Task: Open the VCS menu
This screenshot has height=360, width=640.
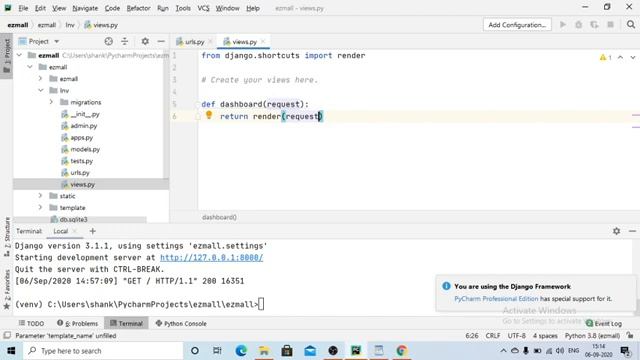Action: tap(203, 8)
